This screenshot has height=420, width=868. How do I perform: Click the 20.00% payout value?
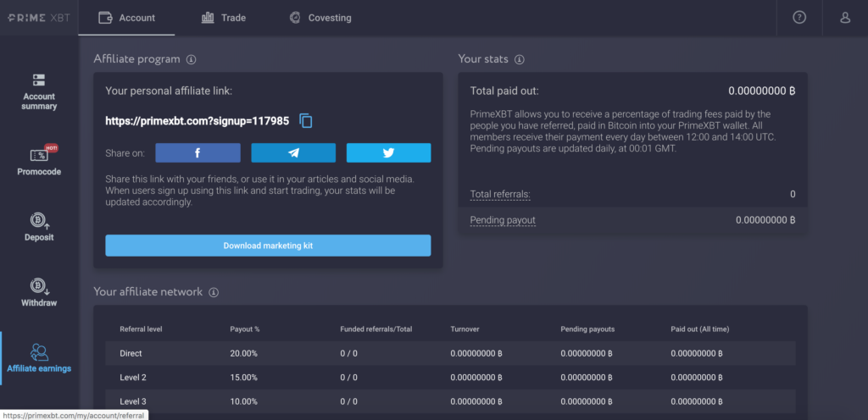243,353
